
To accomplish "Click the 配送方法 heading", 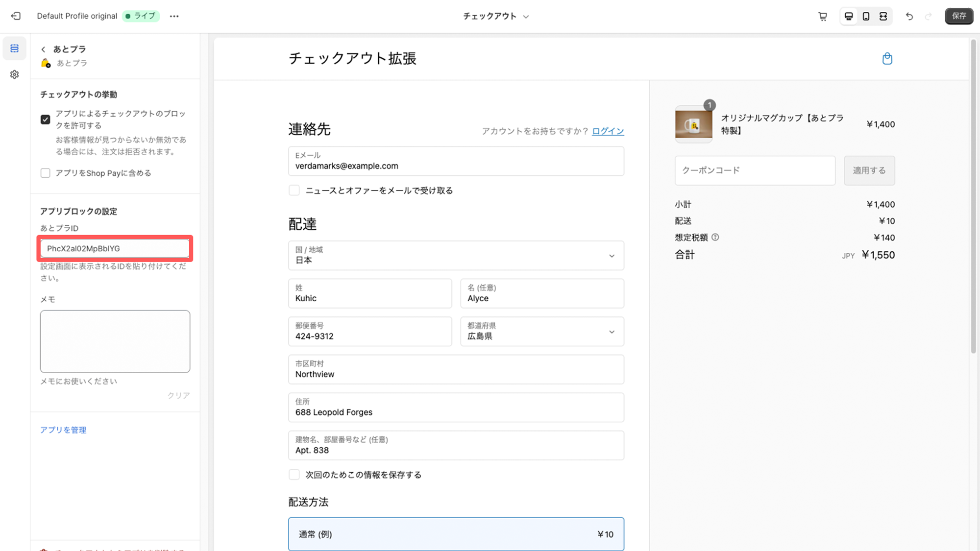I will tap(308, 502).
